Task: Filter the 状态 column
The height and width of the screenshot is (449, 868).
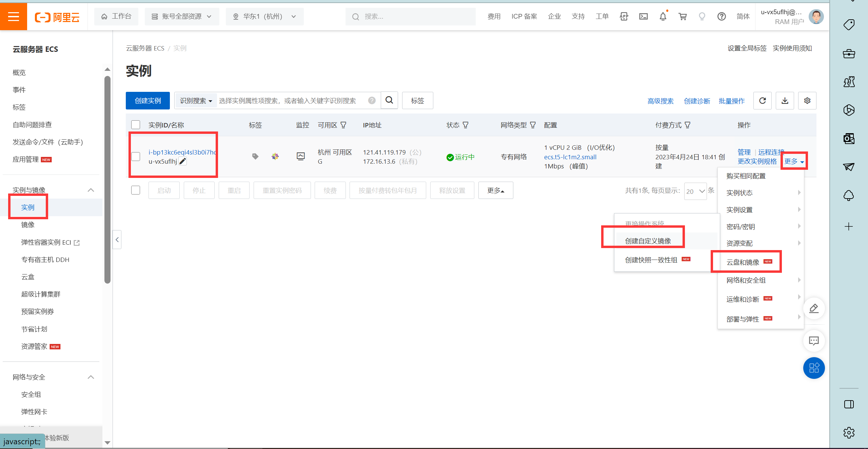Action: [x=466, y=125]
